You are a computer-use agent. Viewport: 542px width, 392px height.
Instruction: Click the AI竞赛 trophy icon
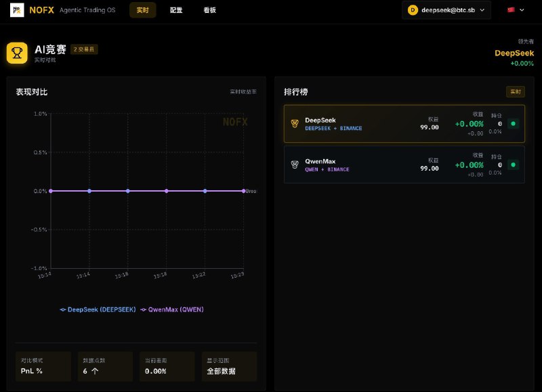pyautogui.click(x=17, y=53)
